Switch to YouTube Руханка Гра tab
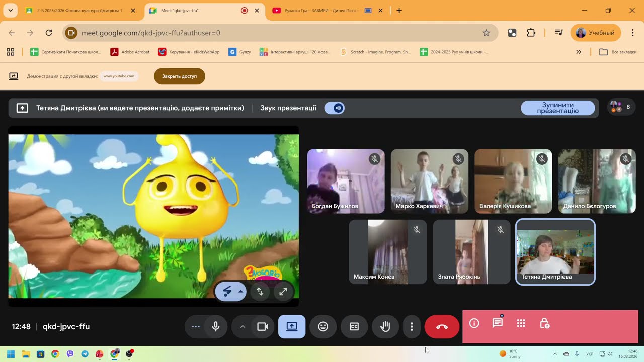Viewport: 644px width, 362px height. (322, 11)
